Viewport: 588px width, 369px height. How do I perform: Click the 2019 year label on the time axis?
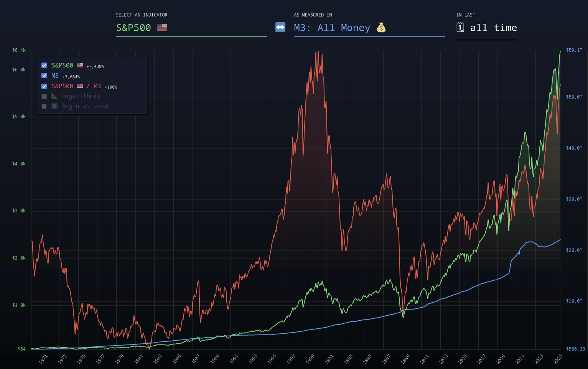[501, 359]
